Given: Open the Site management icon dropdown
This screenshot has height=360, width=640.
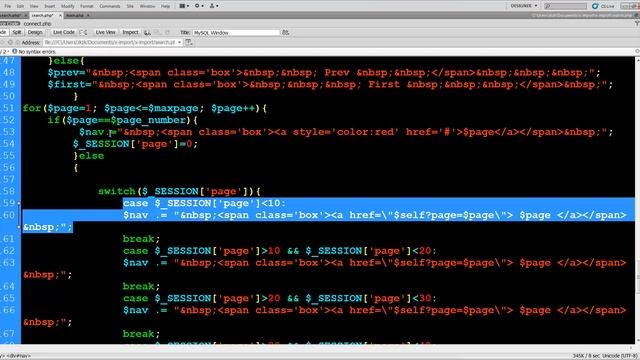Looking at the screenshot, I should (x=214, y=6).
